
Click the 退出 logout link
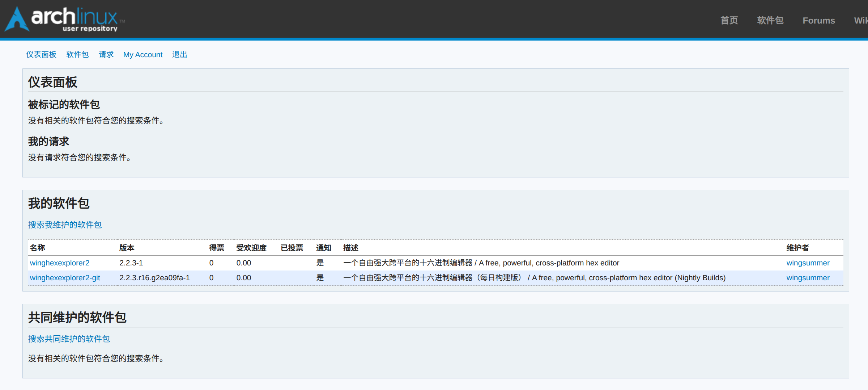(x=179, y=54)
